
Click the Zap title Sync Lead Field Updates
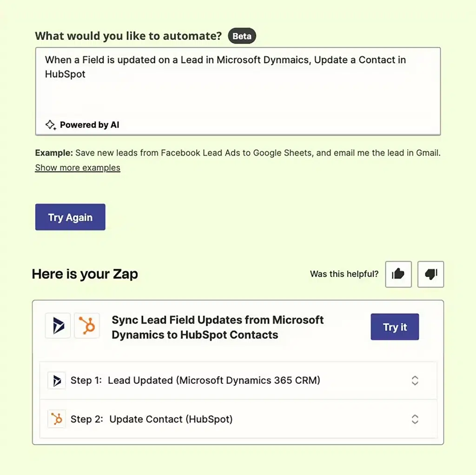click(x=218, y=327)
